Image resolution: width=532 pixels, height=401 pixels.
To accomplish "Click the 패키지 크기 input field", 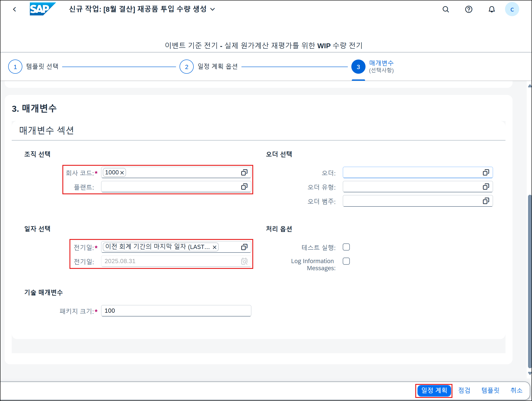I will click(176, 311).
